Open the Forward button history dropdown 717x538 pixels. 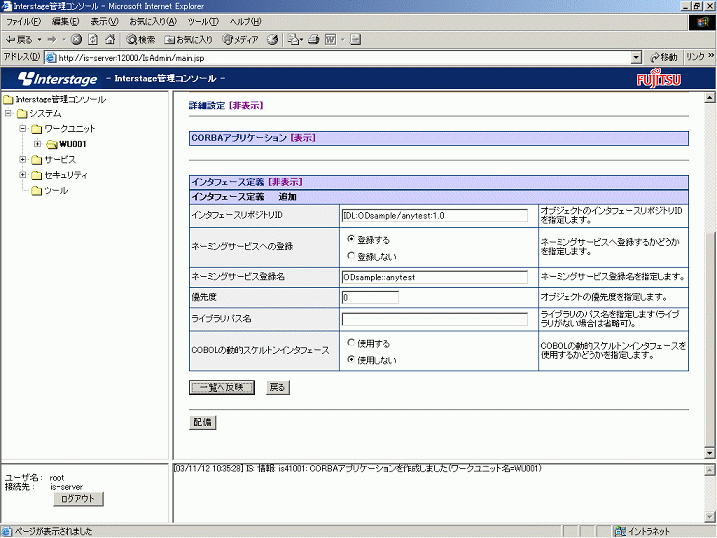64,40
